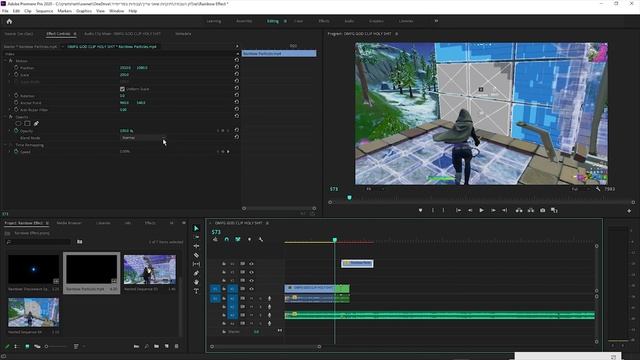
Task: Play the Program monitor sequence
Action: coord(482,210)
